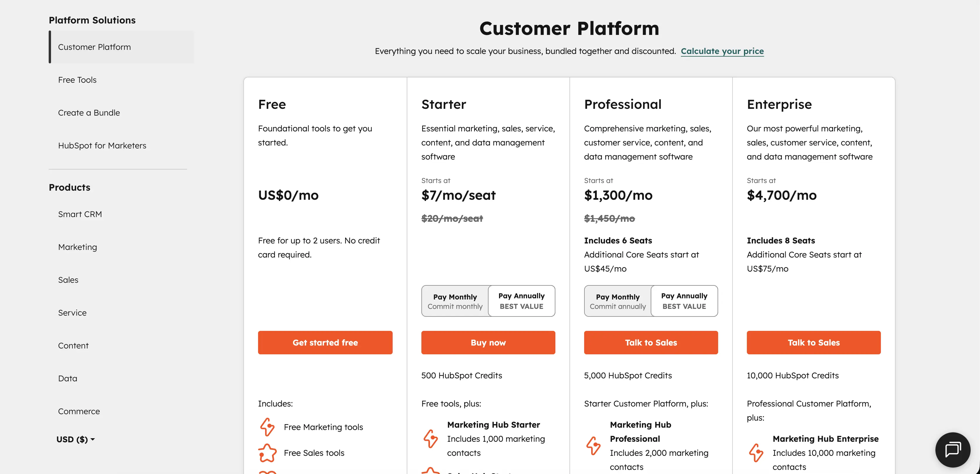Select Pay Annually for Professional plan
The width and height of the screenshot is (980, 474).
tap(684, 301)
